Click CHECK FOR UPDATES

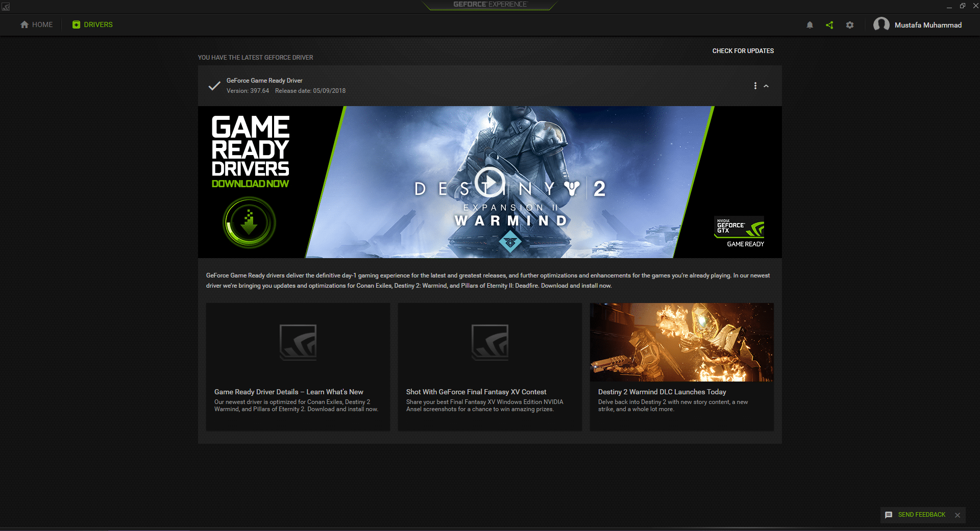point(743,51)
